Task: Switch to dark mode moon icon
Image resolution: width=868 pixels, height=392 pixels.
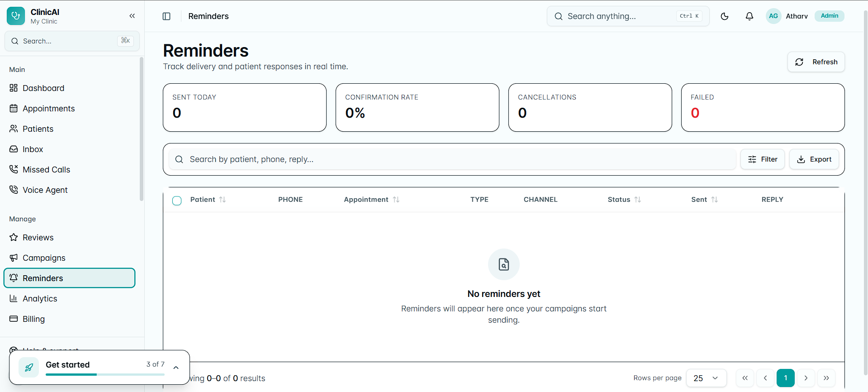Action: tap(725, 16)
